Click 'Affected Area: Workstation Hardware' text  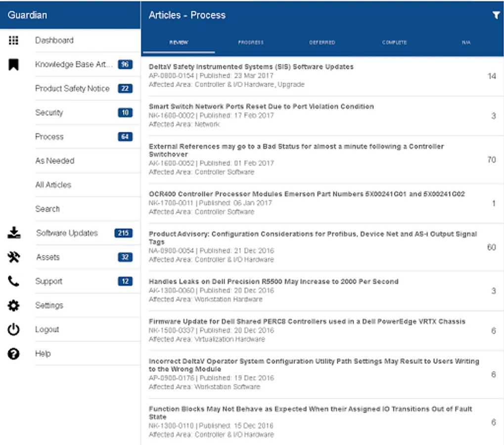pos(205,300)
